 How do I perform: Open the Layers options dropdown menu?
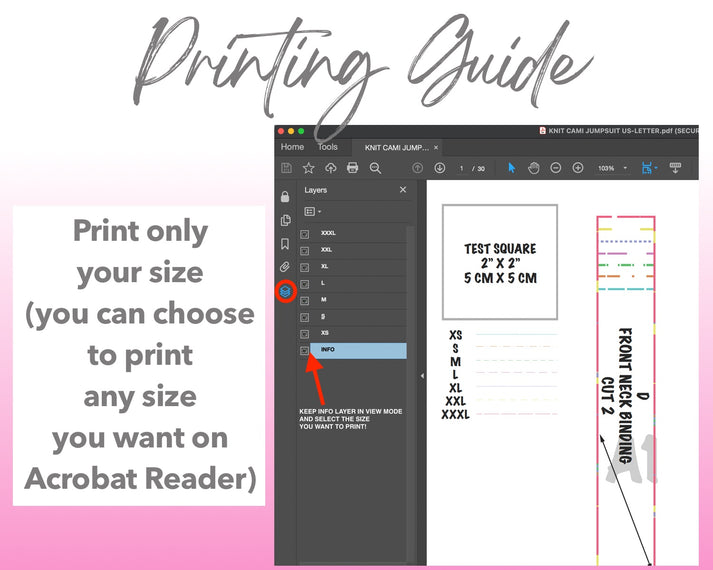click(x=313, y=212)
